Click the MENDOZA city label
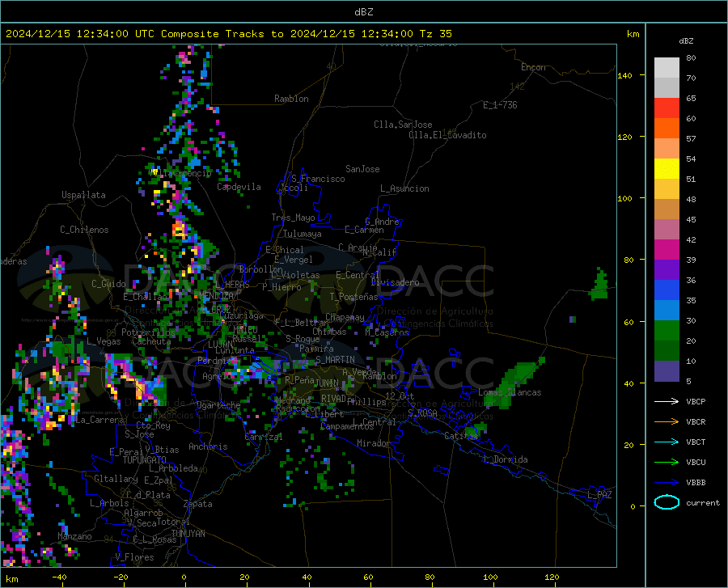The width and height of the screenshot is (728, 588). point(216,295)
